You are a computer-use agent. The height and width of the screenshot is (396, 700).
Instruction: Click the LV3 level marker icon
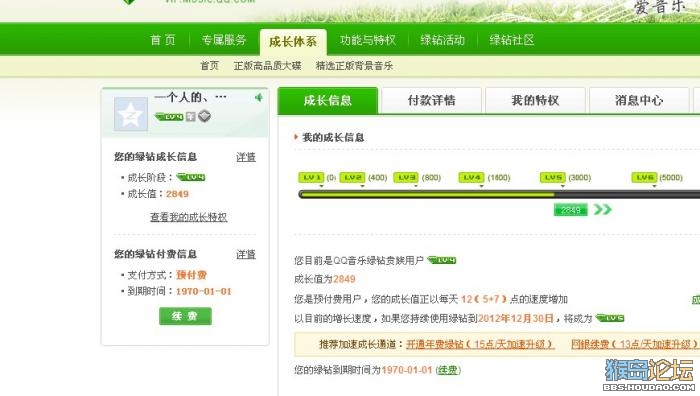[x=406, y=178]
